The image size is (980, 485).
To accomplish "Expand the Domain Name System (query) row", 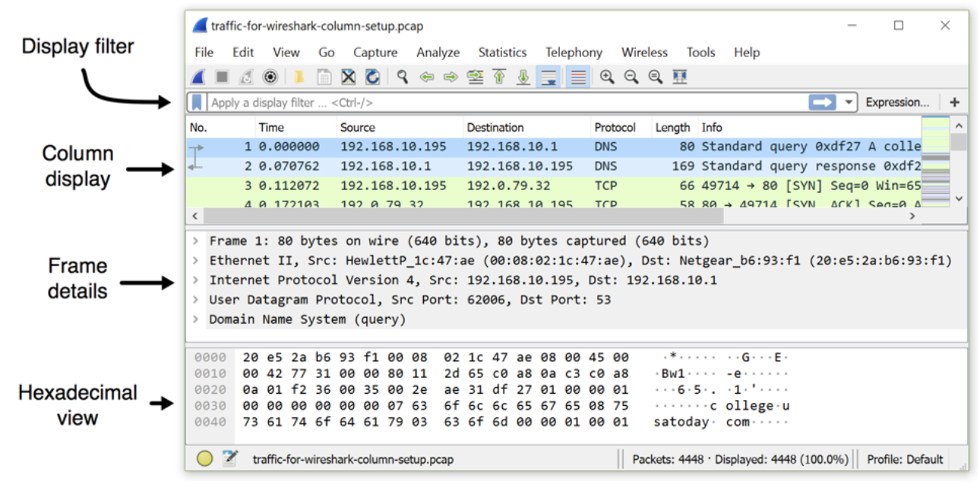I will (x=196, y=319).
